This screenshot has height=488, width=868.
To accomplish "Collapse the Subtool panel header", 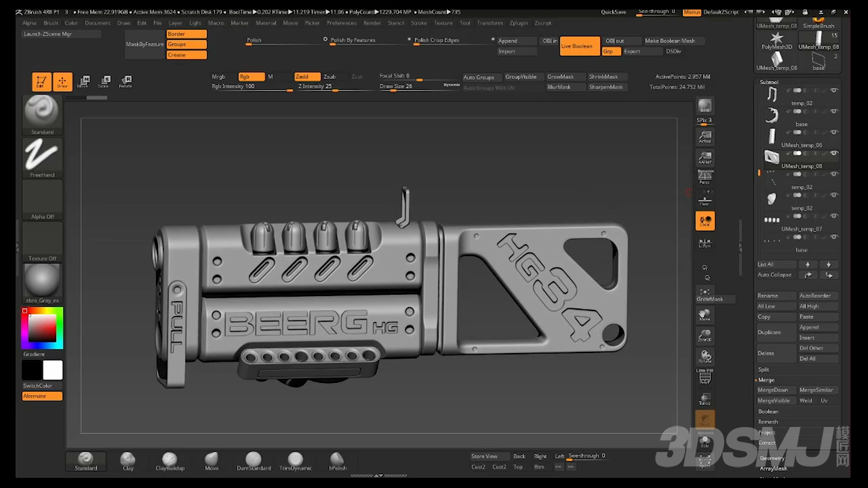I will 769,82.
